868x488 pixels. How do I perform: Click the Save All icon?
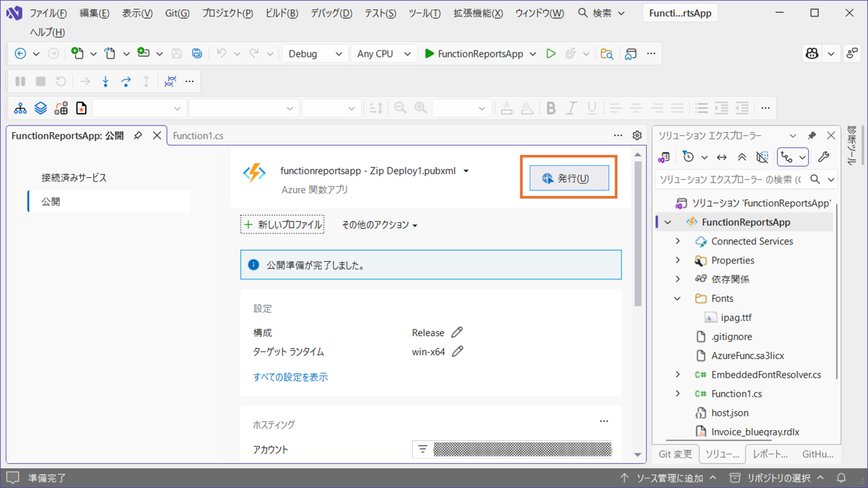pos(197,53)
